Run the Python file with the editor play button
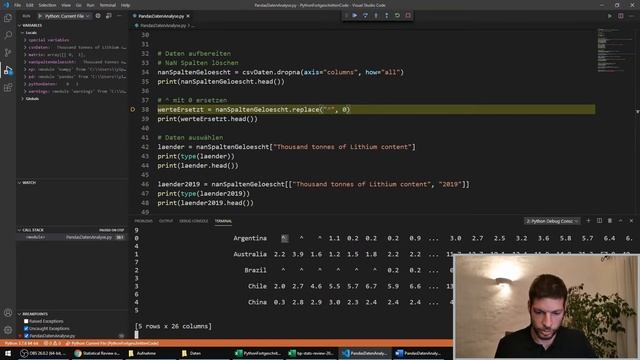 pos(610,16)
